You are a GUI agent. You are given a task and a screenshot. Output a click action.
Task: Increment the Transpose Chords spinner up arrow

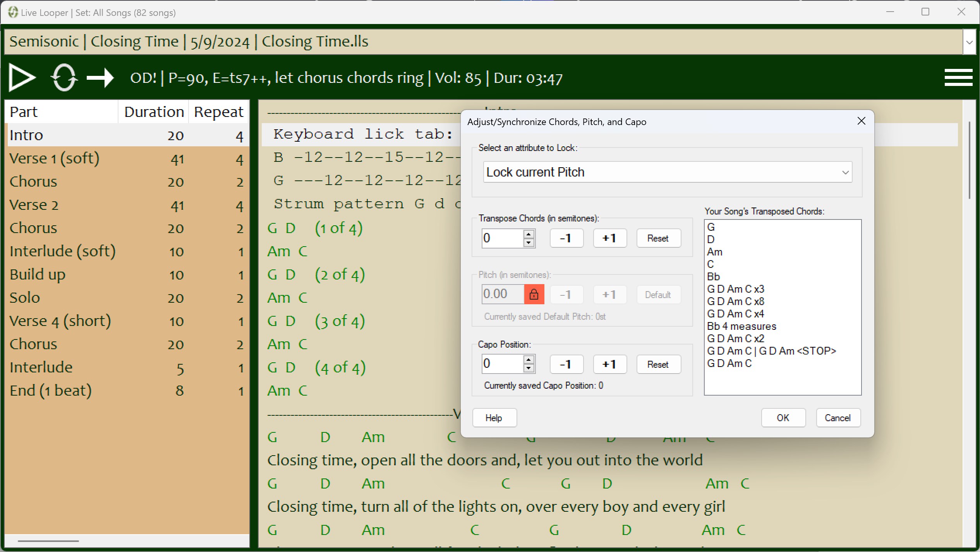tap(529, 233)
